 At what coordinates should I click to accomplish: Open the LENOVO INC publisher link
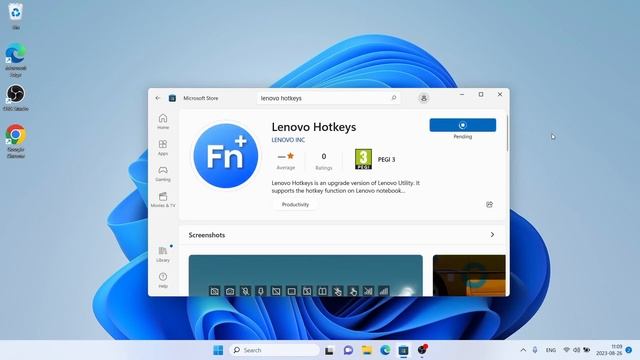(288, 140)
